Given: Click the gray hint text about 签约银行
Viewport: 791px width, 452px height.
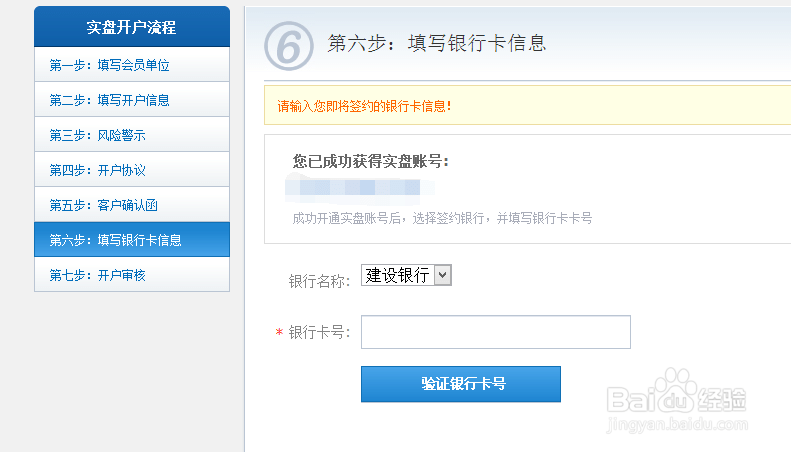Looking at the screenshot, I should [442, 217].
